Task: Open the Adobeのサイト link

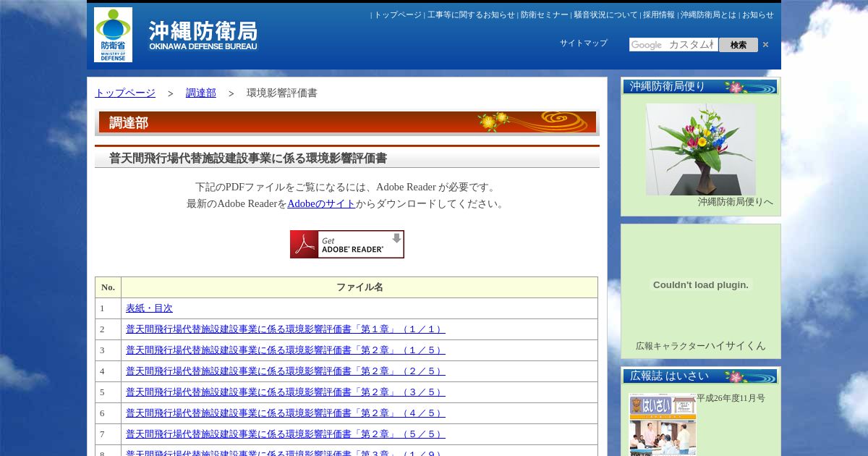Action: [321, 203]
